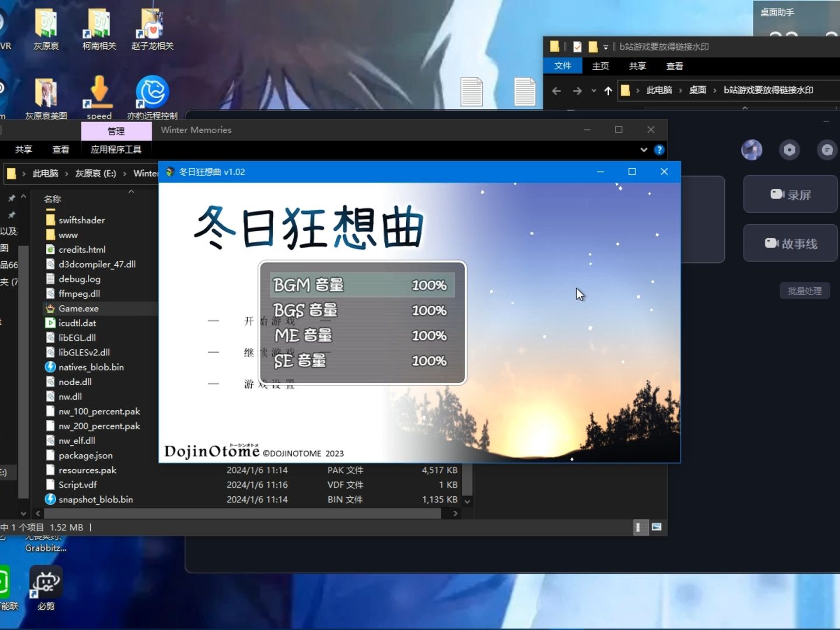Image resolution: width=840 pixels, height=630 pixels.
Task: Open 查看 tab in Winter Memories Explorer
Action: pyautogui.click(x=61, y=149)
